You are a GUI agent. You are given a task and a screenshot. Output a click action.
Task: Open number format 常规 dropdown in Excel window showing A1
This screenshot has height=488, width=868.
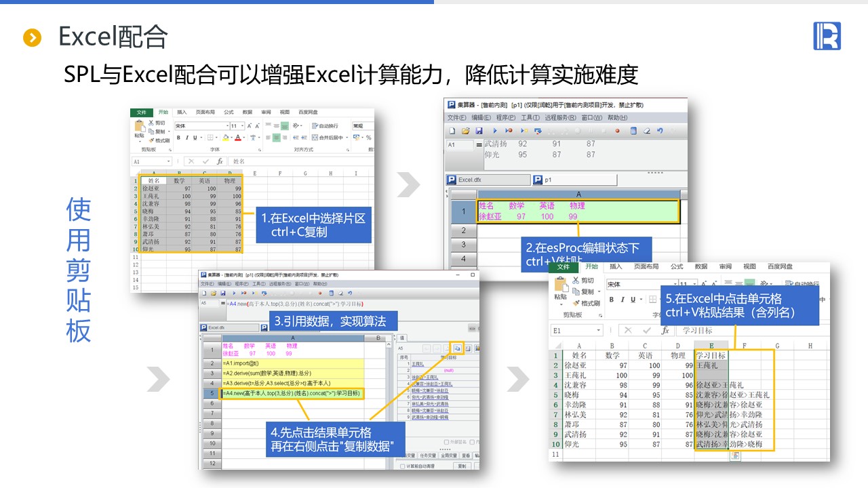tap(362, 125)
